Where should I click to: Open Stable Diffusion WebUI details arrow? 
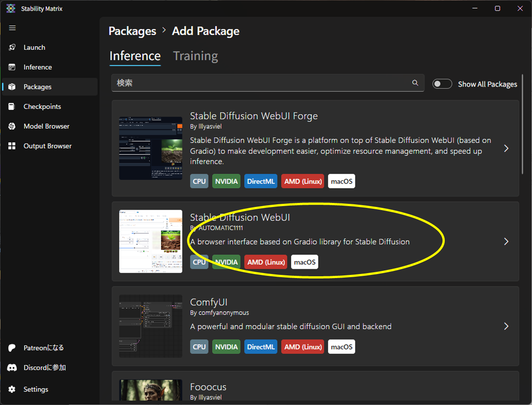click(x=506, y=241)
